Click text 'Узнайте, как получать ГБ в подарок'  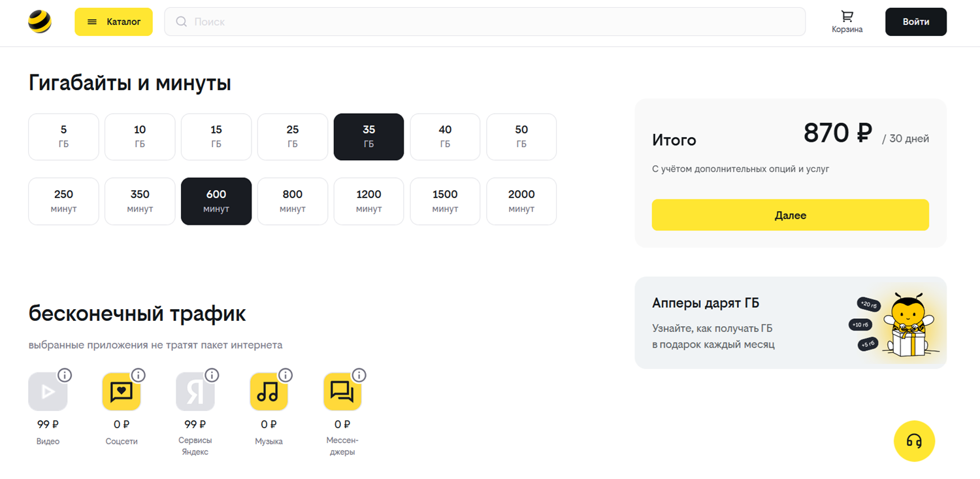713,336
